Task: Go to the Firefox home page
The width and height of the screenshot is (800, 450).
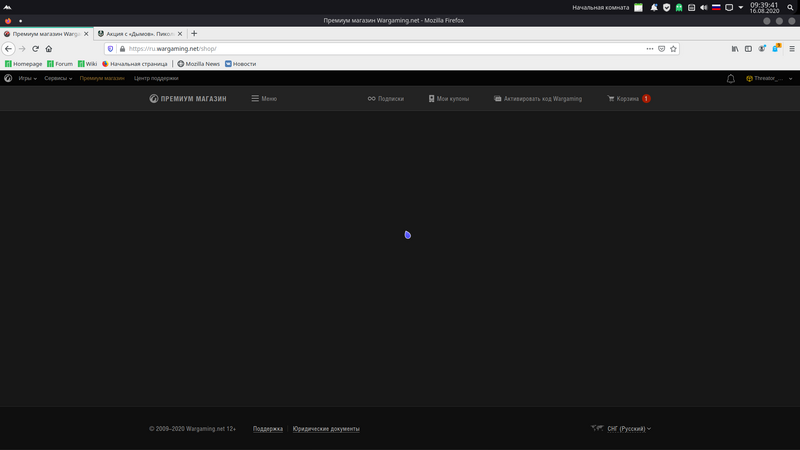Action: tap(49, 49)
